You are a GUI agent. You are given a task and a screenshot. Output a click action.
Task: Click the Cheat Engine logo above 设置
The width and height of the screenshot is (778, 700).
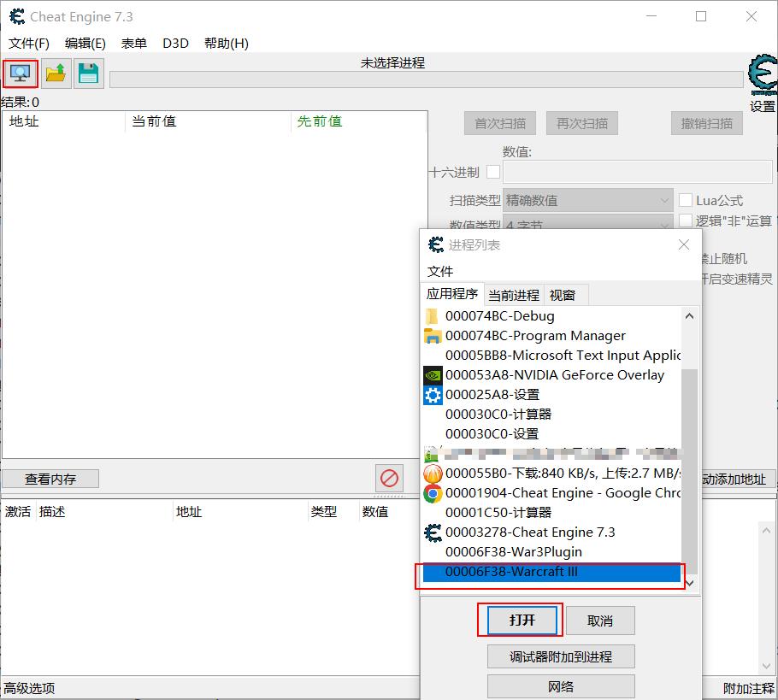click(763, 74)
